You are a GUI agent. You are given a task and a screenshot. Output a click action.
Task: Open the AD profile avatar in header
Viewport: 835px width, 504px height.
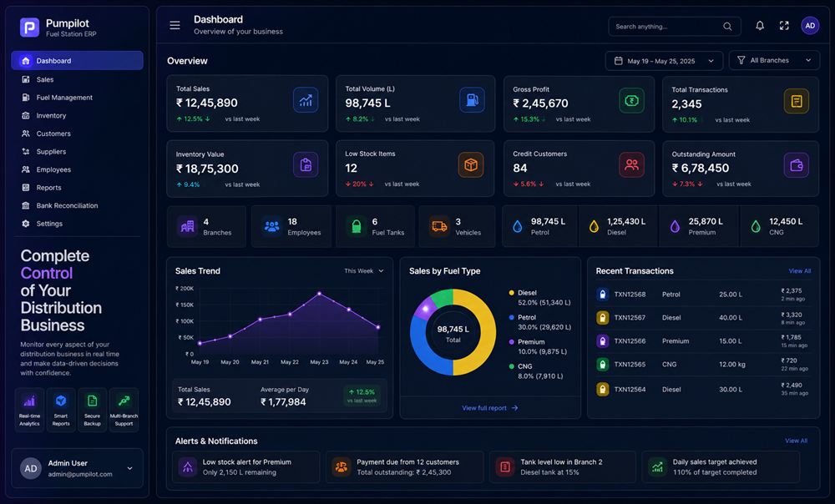point(810,26)
